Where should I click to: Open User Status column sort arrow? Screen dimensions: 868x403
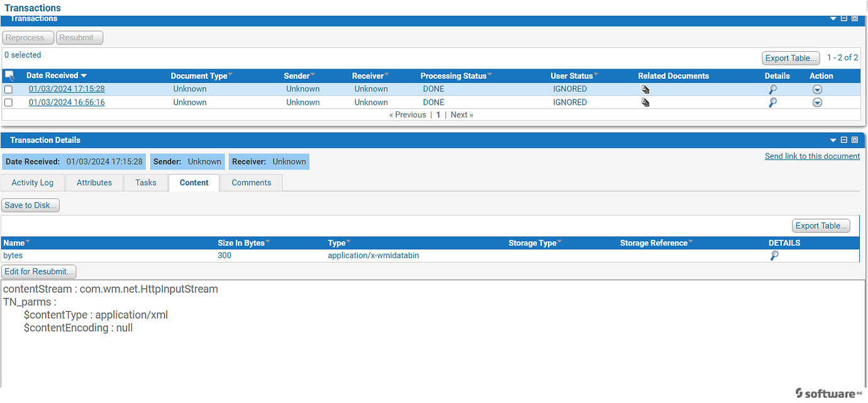pyautogui.click(x=596, y=75)
